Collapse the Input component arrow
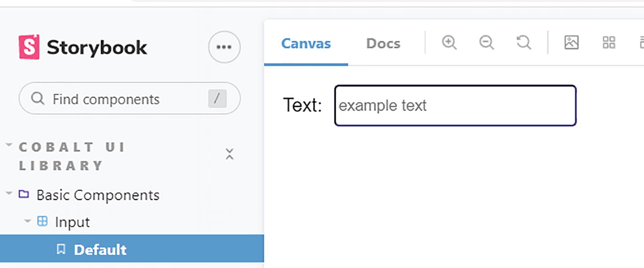Viewport: 644px width, 268px height. (28, 221)
